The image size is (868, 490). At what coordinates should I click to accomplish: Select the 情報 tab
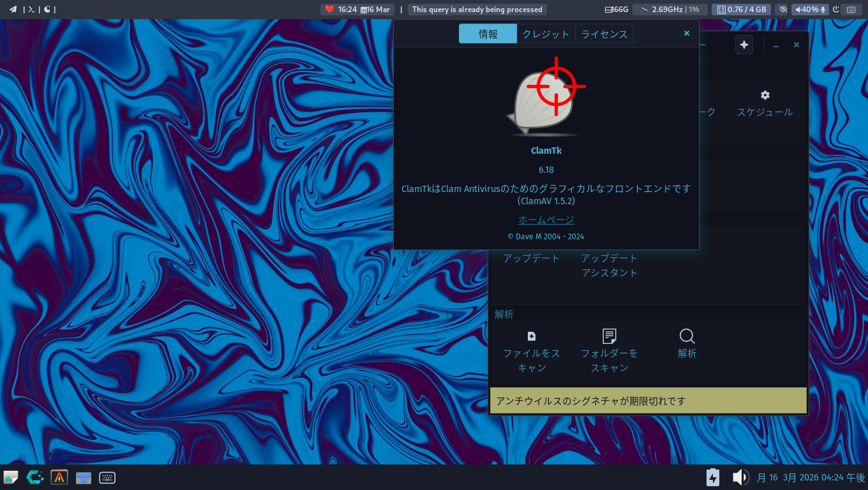tap(488, 33)
